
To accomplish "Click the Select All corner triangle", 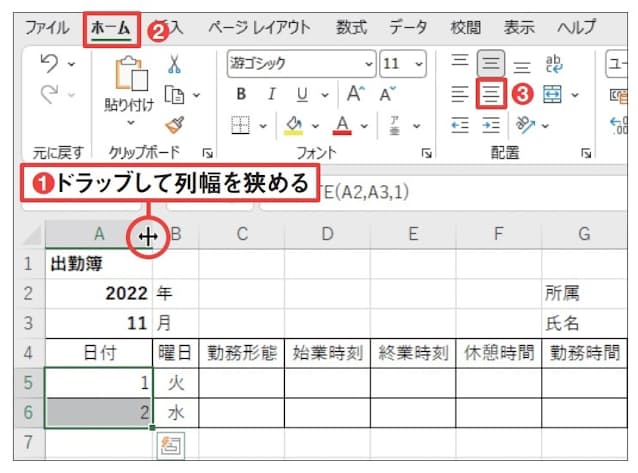I will point(32,235).
